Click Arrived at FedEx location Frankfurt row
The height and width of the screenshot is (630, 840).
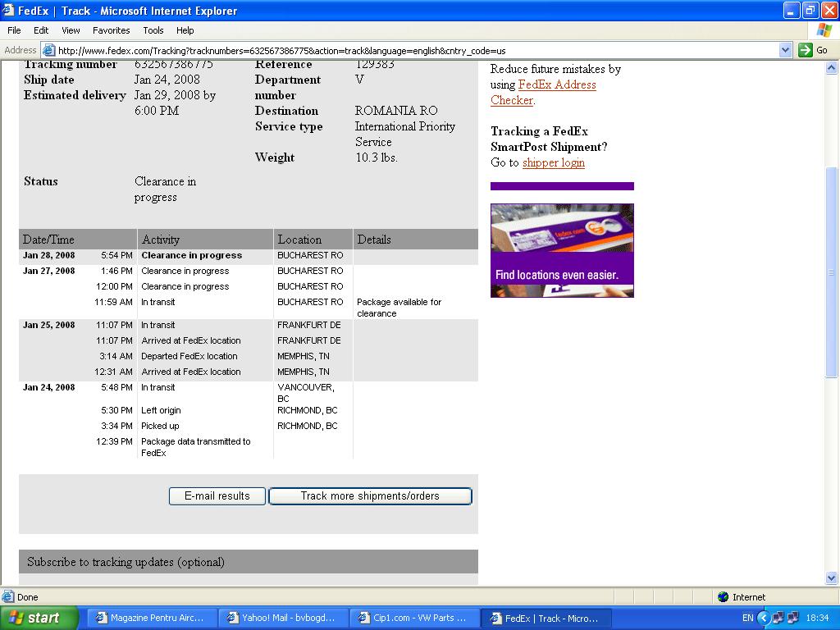pos(190,340)
